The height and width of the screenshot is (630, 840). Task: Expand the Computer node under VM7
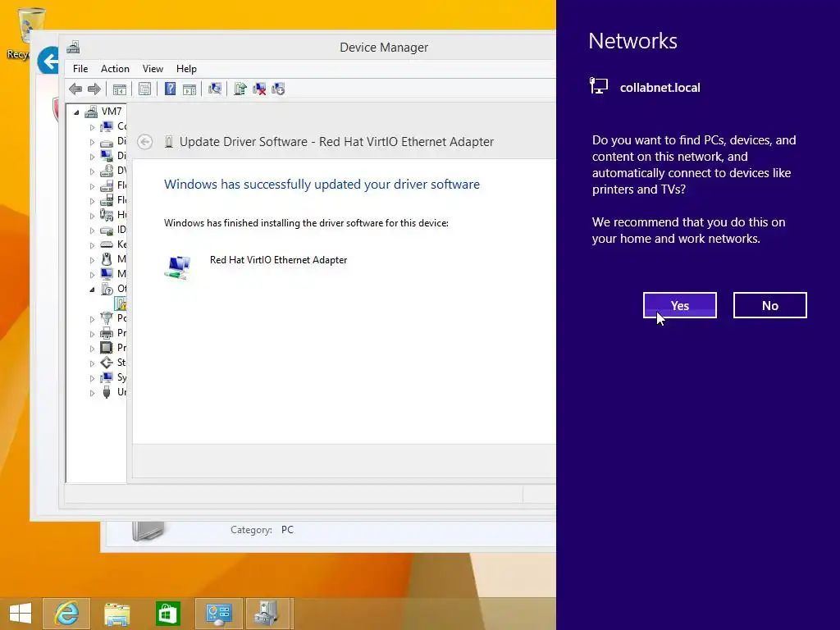tap(92, 127)
